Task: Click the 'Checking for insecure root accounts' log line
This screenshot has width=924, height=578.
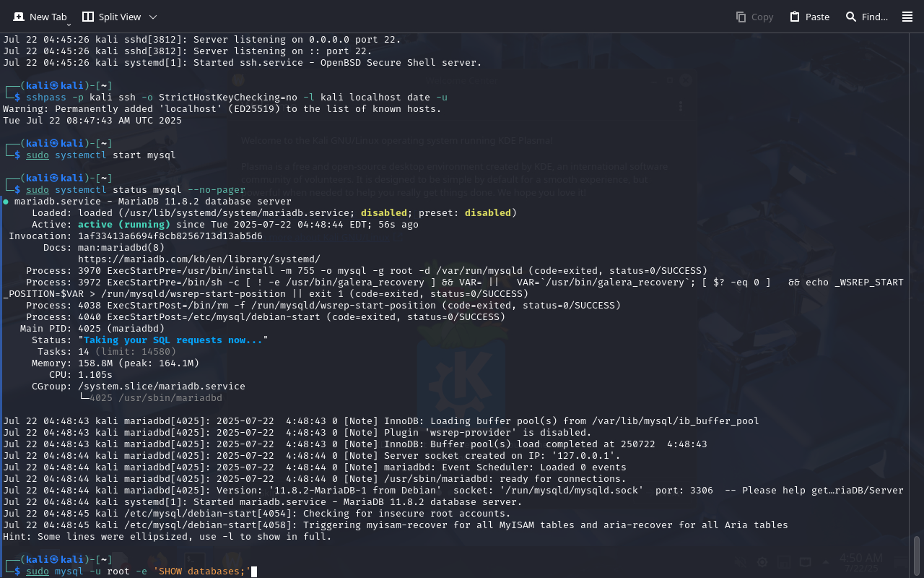Action: 257,513
